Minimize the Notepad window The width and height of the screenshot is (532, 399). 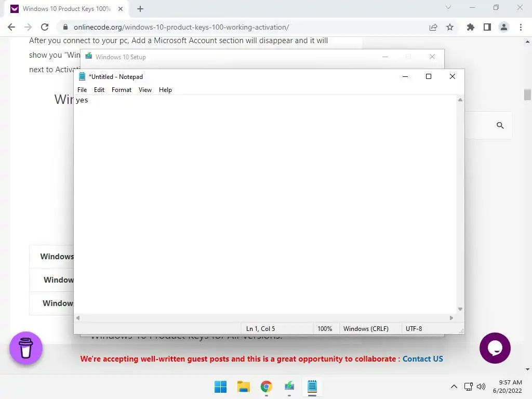coord(405,77)
